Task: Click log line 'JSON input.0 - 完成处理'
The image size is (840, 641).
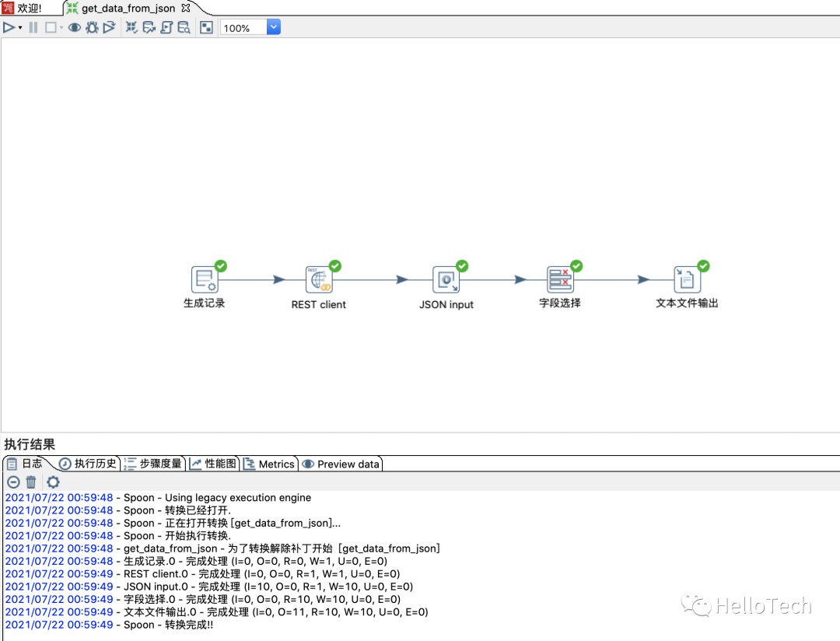Action: [209, 587]
